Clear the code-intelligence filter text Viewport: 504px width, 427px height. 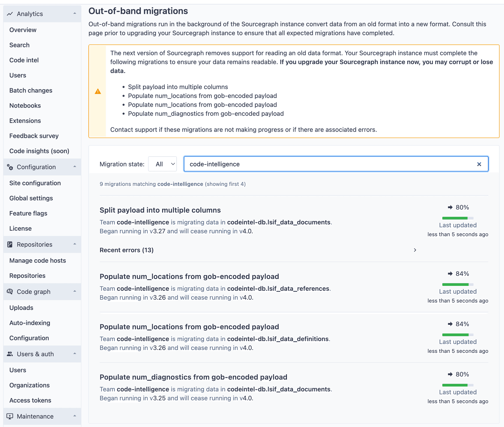(479, 164)
